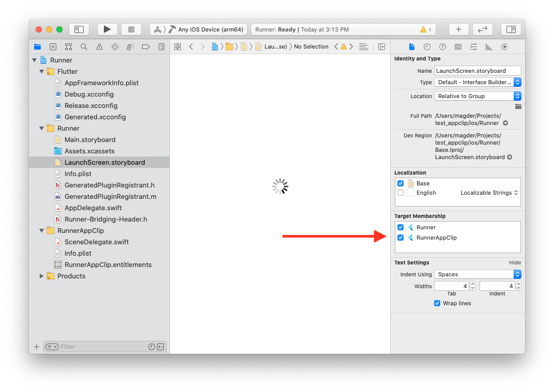The width and height of the screenshot is (554, 392).
Task: Select AppDelegate.swift file
Action: pyautogui.click(x=93, y=208)
